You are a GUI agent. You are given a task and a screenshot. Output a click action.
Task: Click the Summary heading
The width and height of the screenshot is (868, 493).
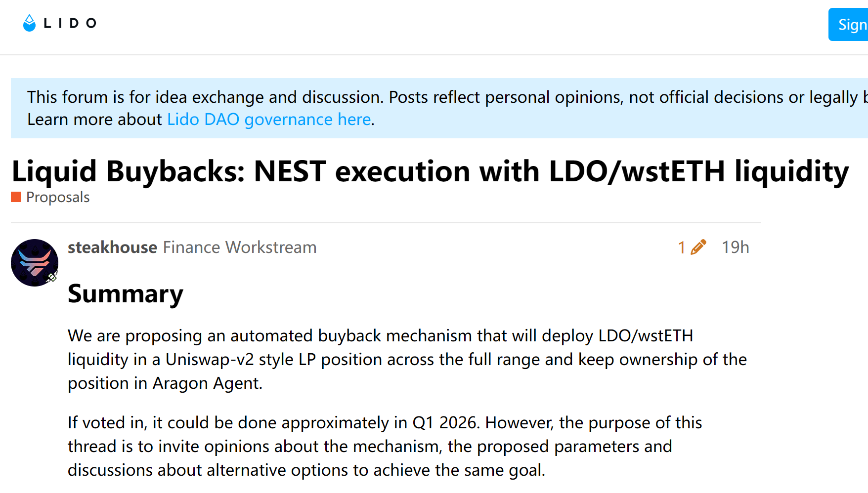click(x=126, y=294)
